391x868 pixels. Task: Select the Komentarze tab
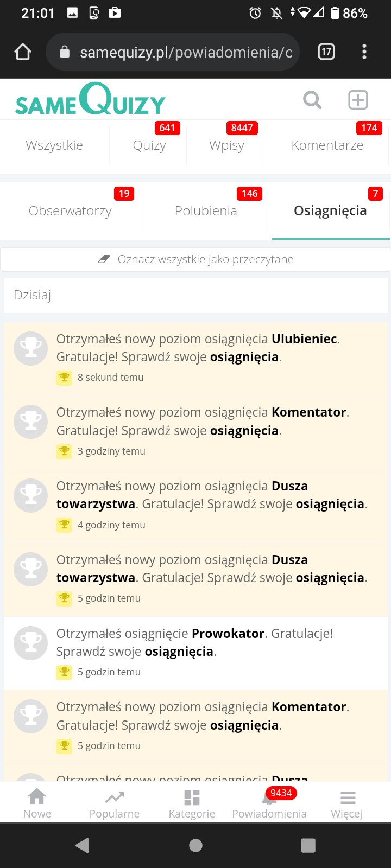tap(327, 145)
